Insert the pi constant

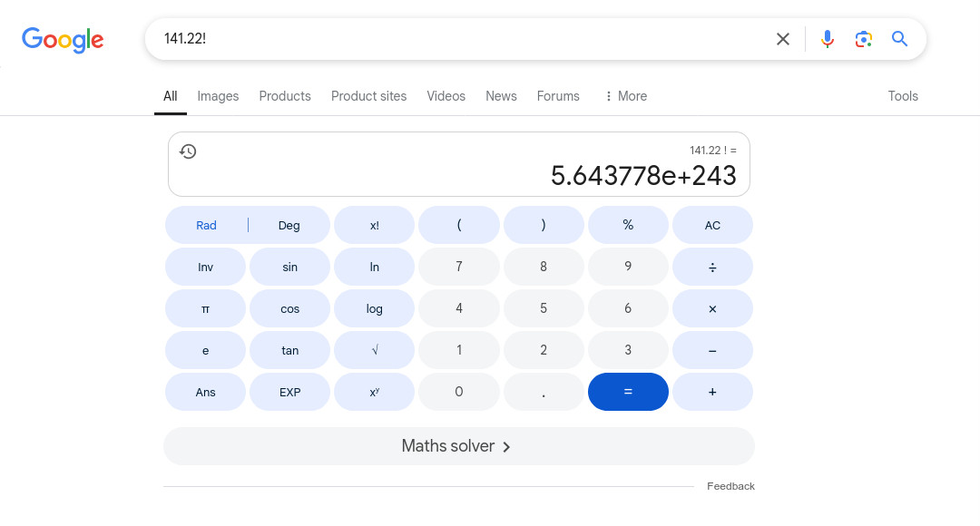pos(205,308)
